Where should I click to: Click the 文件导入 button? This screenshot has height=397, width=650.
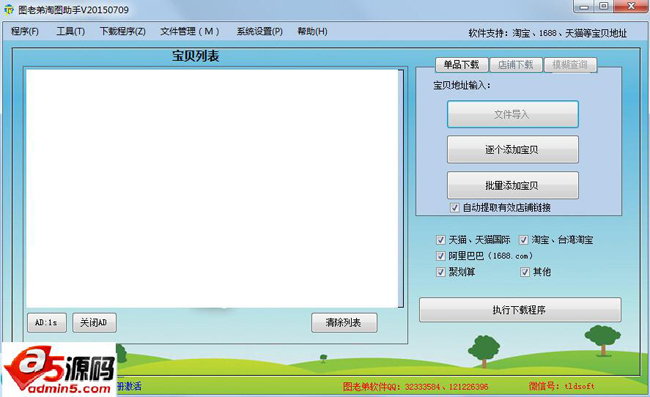(x=512, y=114)
